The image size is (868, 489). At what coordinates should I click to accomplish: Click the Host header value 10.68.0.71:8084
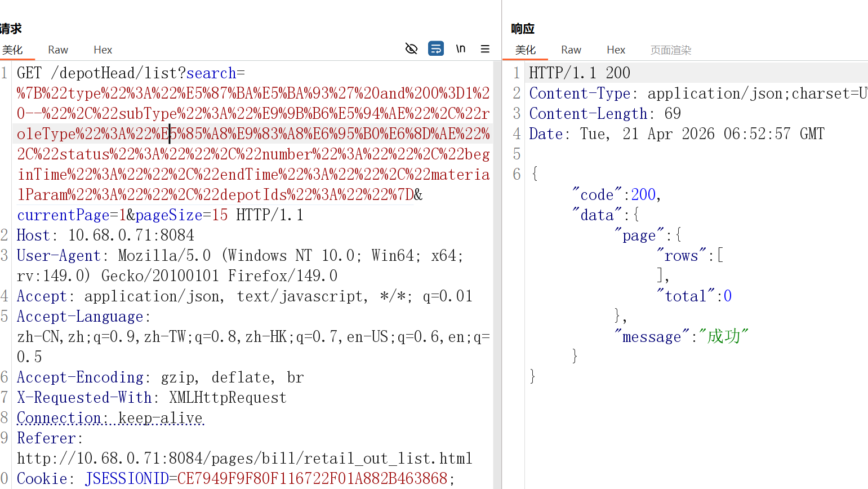point(131,235)
